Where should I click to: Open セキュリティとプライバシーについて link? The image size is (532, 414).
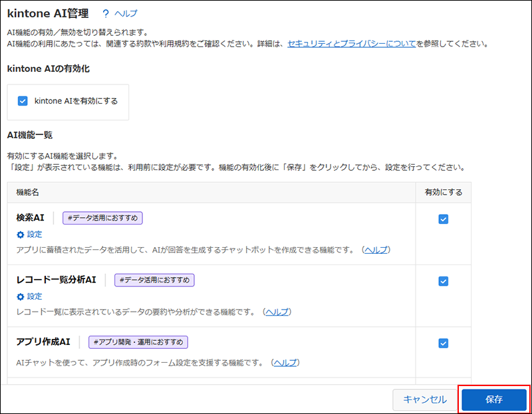click(x=352, y=44)
